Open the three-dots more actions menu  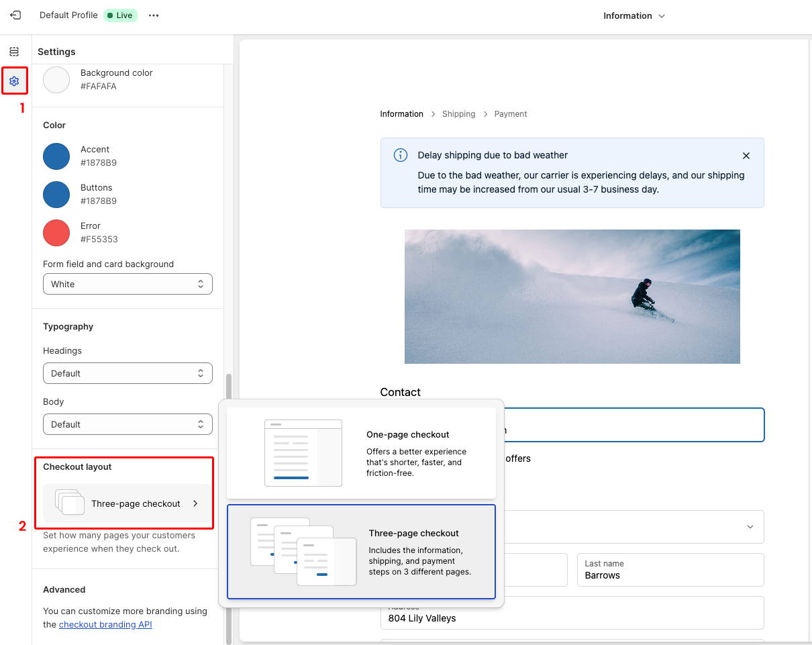(154, 15)
